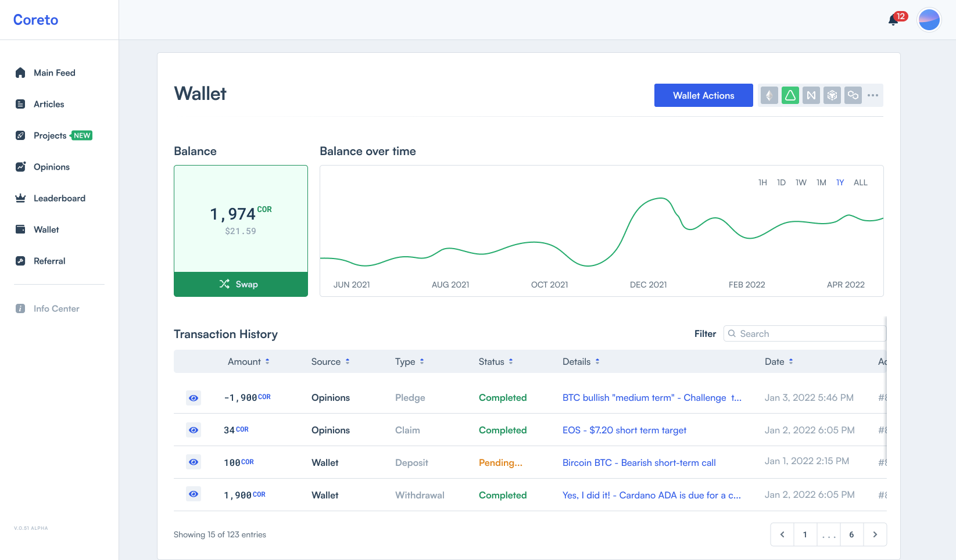The image size is (956, 560).
Task: Click the Articles sidebar icon
Action: 20,104
